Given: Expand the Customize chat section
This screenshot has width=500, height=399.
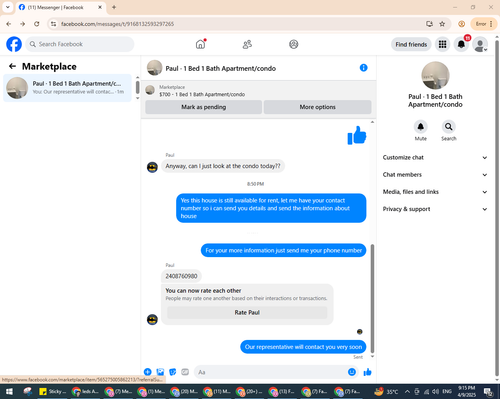Looking at the screenshot, I should 435,157.
